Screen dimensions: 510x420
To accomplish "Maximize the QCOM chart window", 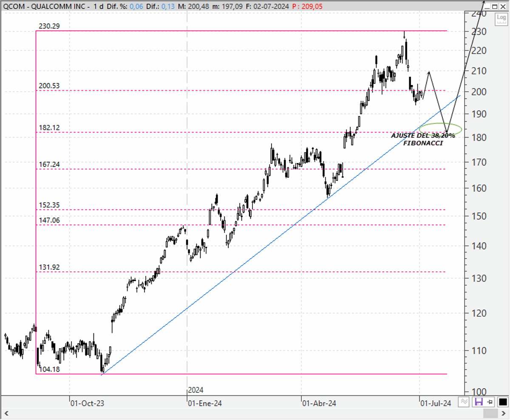I will (x=496, y=6).
